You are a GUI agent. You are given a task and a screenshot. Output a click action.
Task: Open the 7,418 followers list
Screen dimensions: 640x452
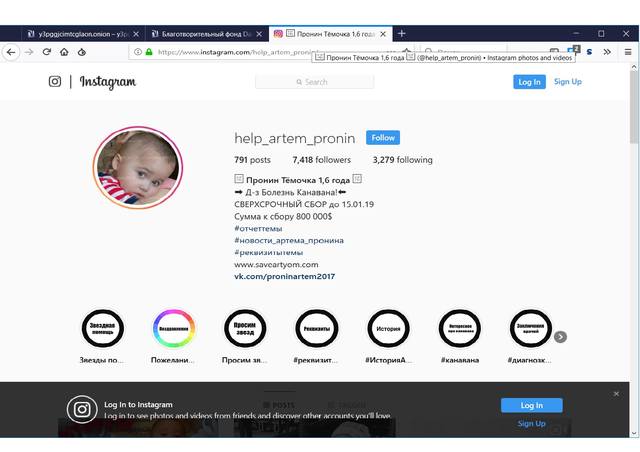[x=322, y=160]
